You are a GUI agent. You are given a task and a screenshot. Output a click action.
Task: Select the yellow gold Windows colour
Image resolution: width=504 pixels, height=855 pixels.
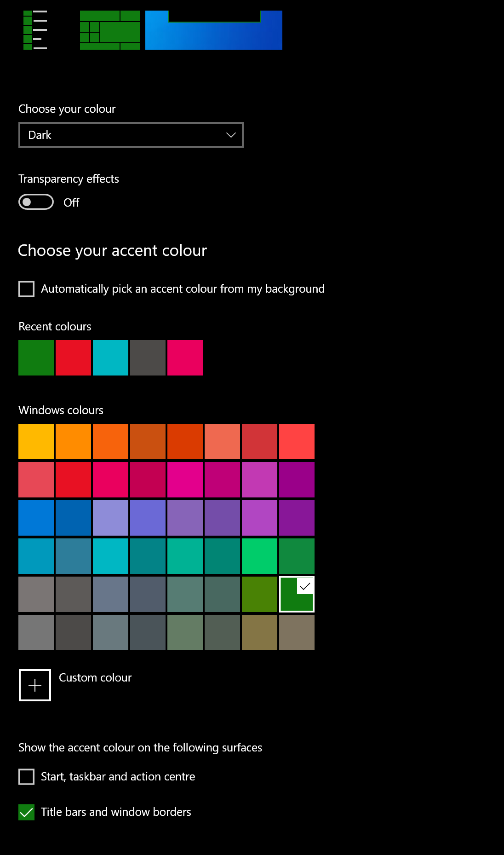36,442
